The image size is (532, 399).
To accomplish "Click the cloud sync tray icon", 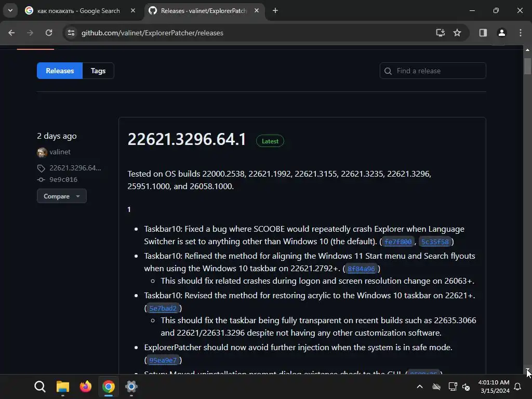I will point(436,387).
